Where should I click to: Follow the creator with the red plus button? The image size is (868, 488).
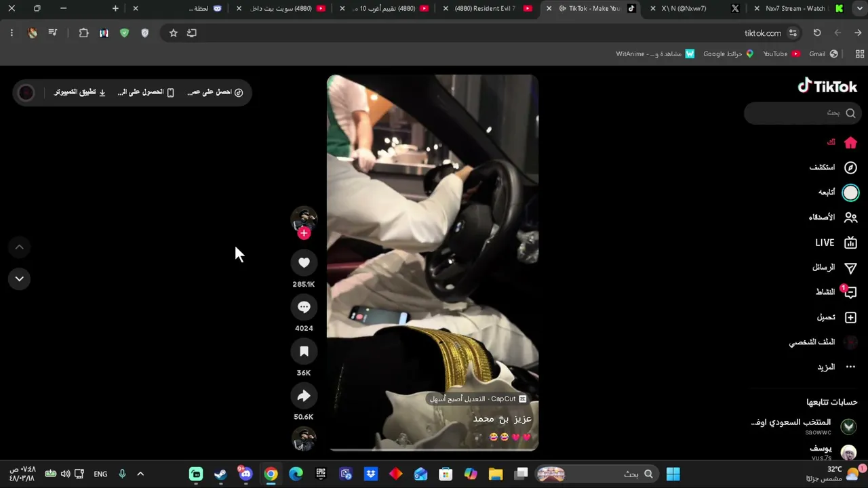[x=304, y=233]
